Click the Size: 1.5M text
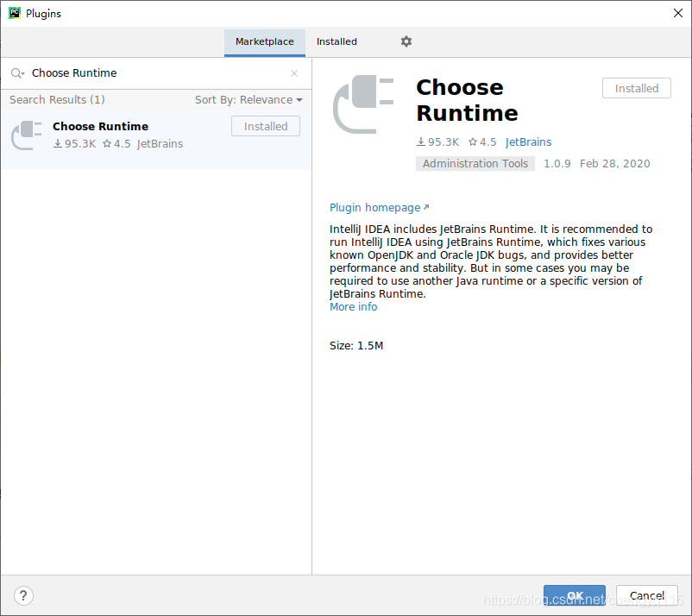 click(356, 345)
